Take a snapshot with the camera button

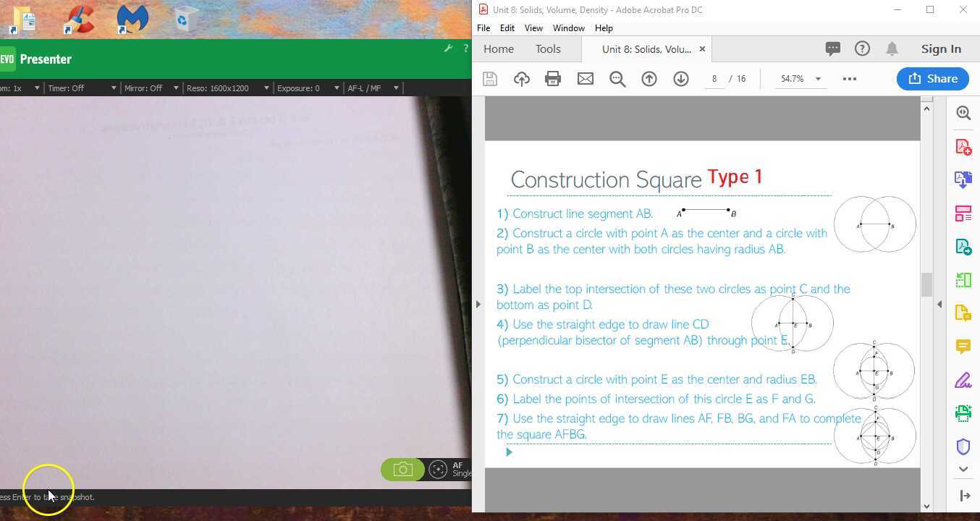402,469
